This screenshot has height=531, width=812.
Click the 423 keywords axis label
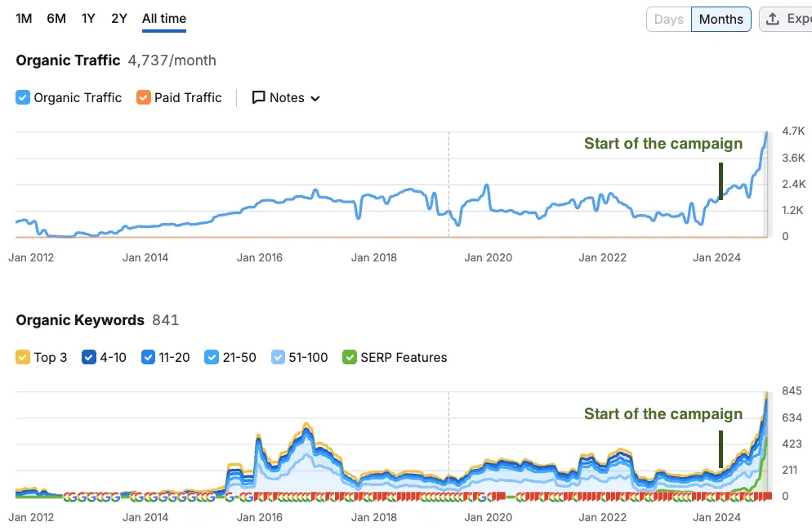click(x=792, y=444)
